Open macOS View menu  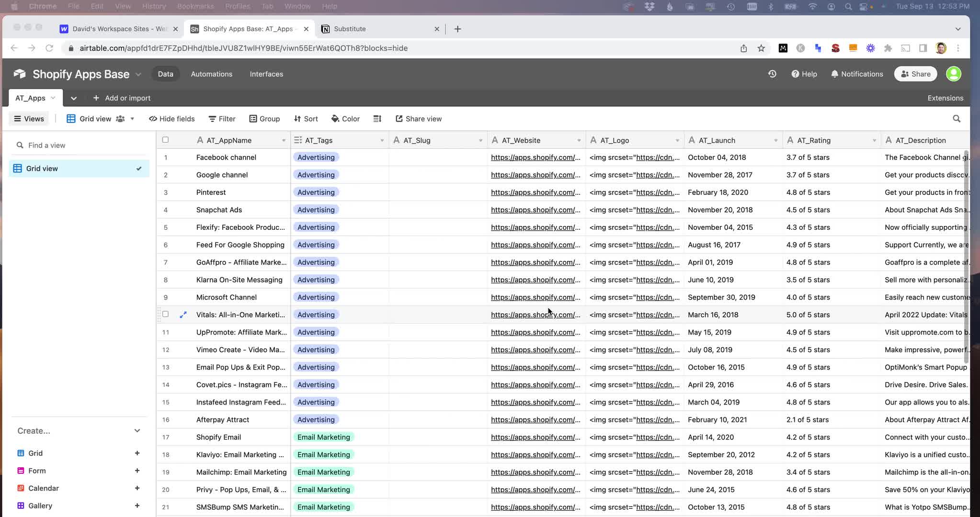coord(123,6)
